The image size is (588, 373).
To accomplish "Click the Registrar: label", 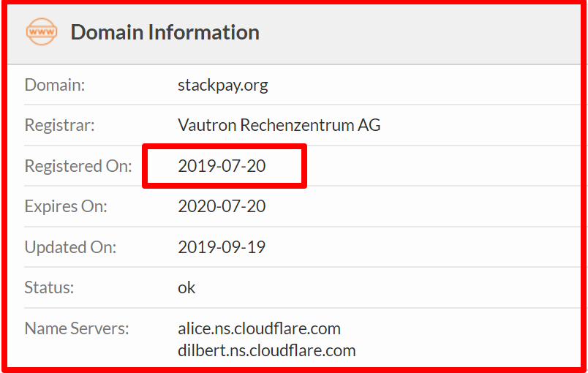I will [60, 125].
